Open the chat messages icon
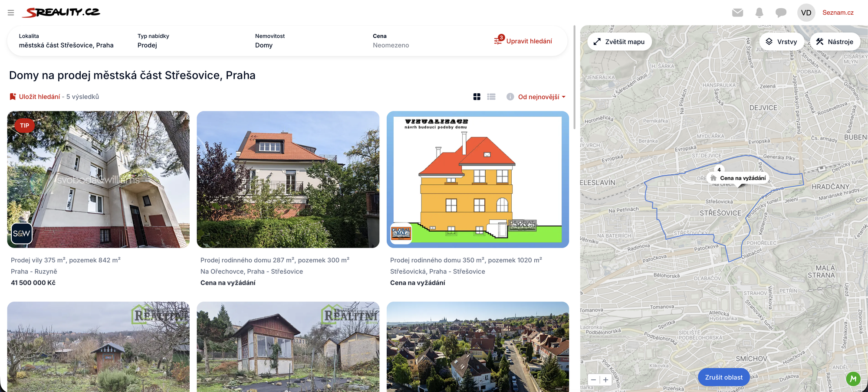Image resolution: width=868 pixels, height=392 pixels. pos(781,13)
